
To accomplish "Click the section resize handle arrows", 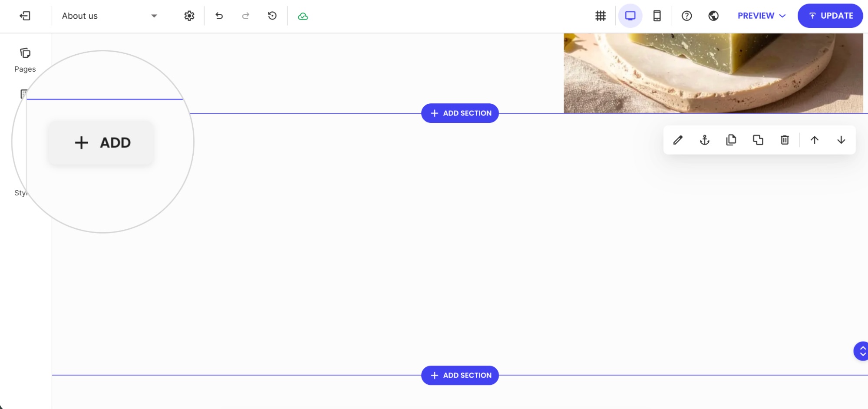I will (861, 351).
